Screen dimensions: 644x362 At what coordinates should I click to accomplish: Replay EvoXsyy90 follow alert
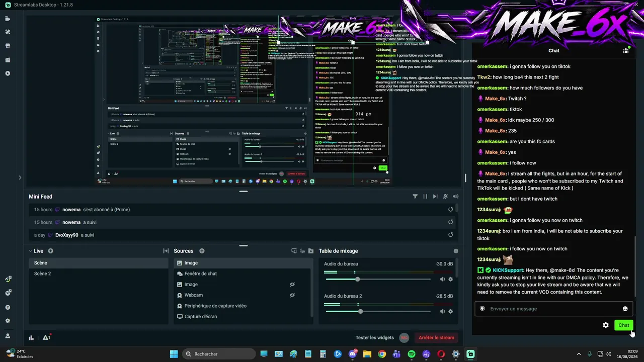[x=451, y=235]
